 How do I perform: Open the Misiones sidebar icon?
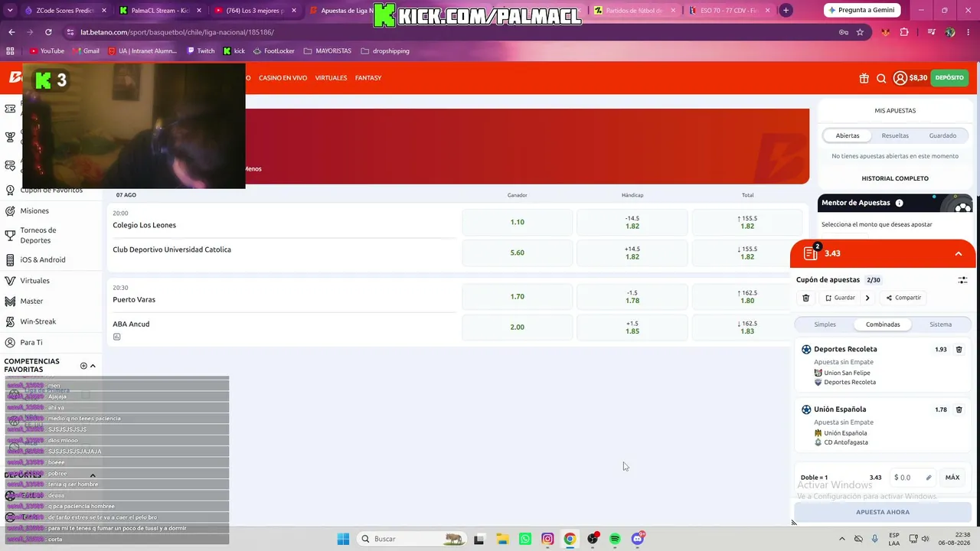point(10,210)
